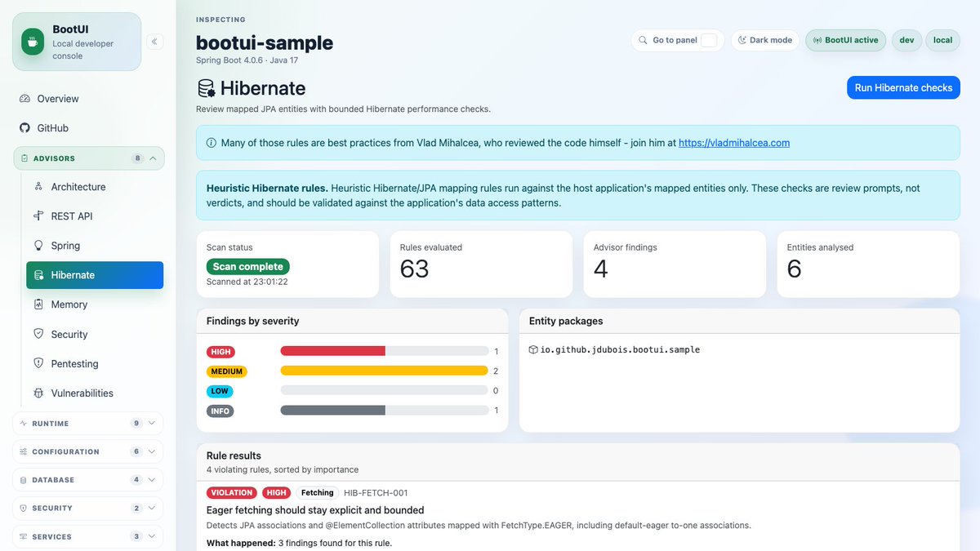Click the BootUI active status pill
This screenshot has height=551, width=980.
(x=845, y=40)
